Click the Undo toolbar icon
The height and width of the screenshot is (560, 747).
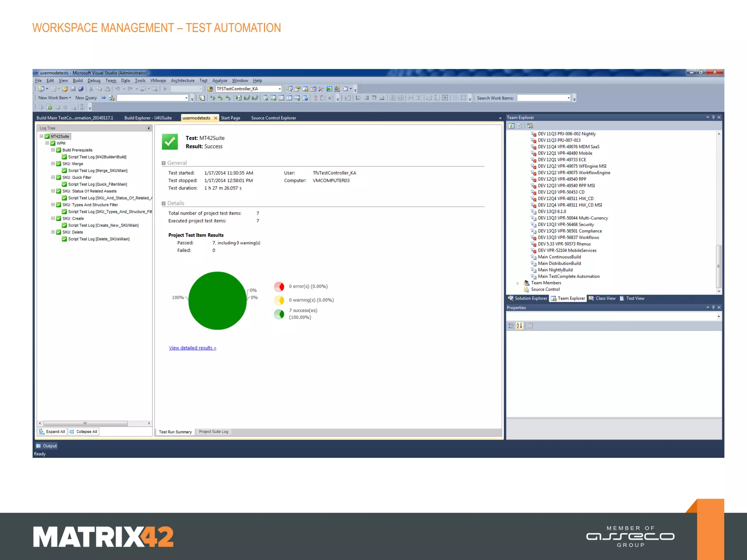pyautogui.click(x=117, y=89)
